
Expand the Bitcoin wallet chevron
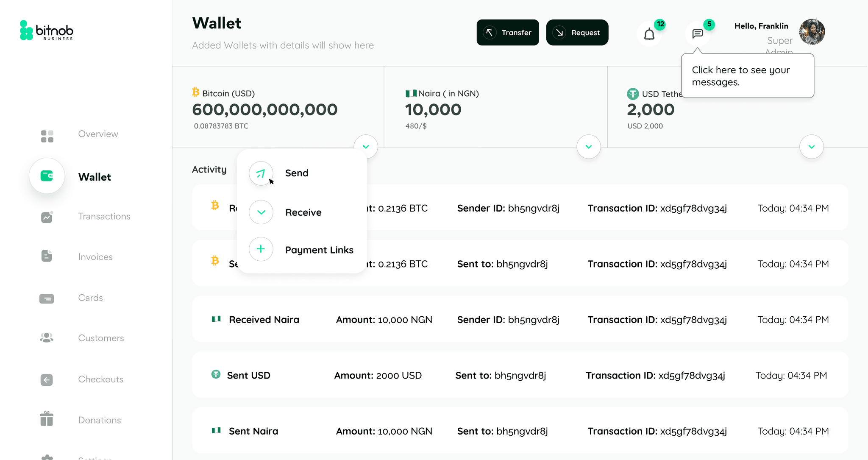pyautogui.click(x=366, y=147)
